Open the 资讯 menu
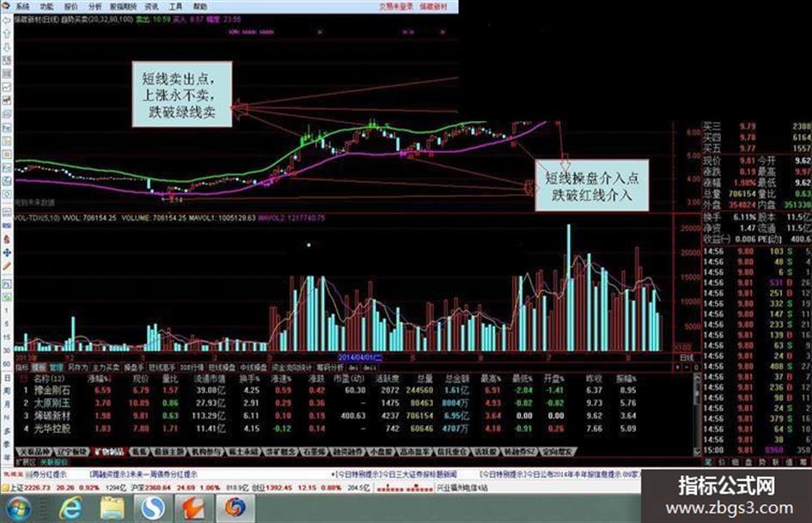This screenshot has height=523, width=812. [152, 7]
